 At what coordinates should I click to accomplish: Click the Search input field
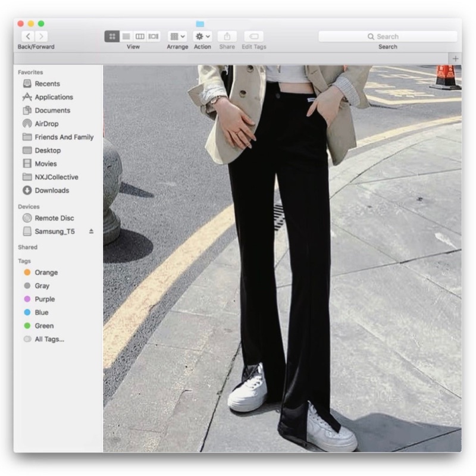387,36
